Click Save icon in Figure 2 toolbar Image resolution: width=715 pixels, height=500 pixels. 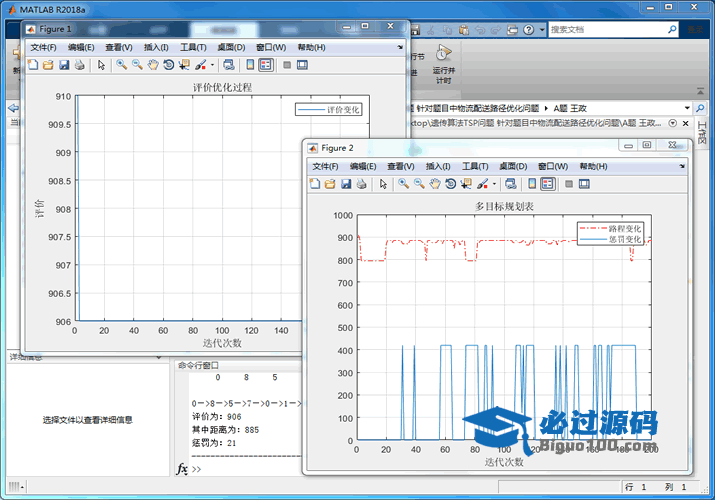(x=346, y=184)
